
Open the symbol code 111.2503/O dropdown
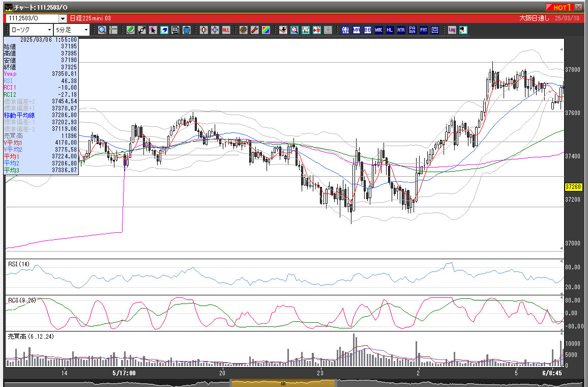63,18
